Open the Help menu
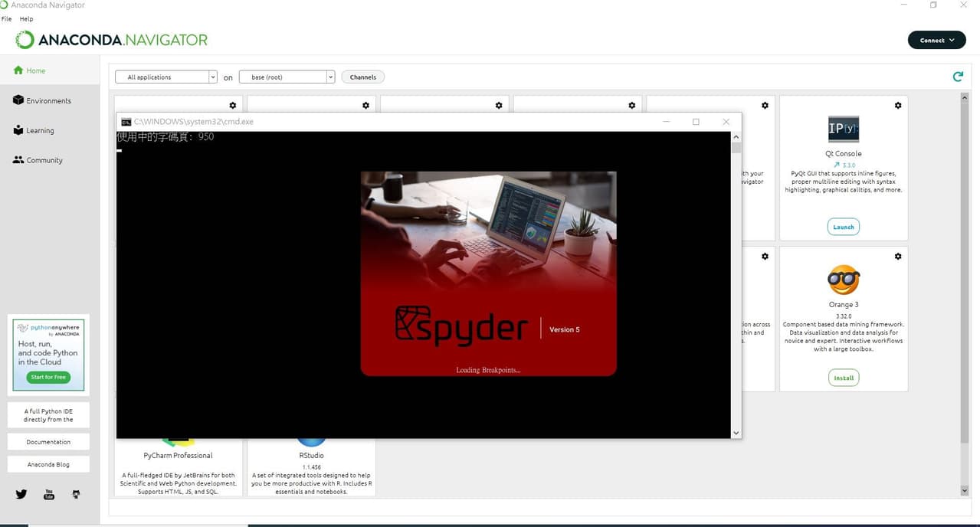 [27, 18]
